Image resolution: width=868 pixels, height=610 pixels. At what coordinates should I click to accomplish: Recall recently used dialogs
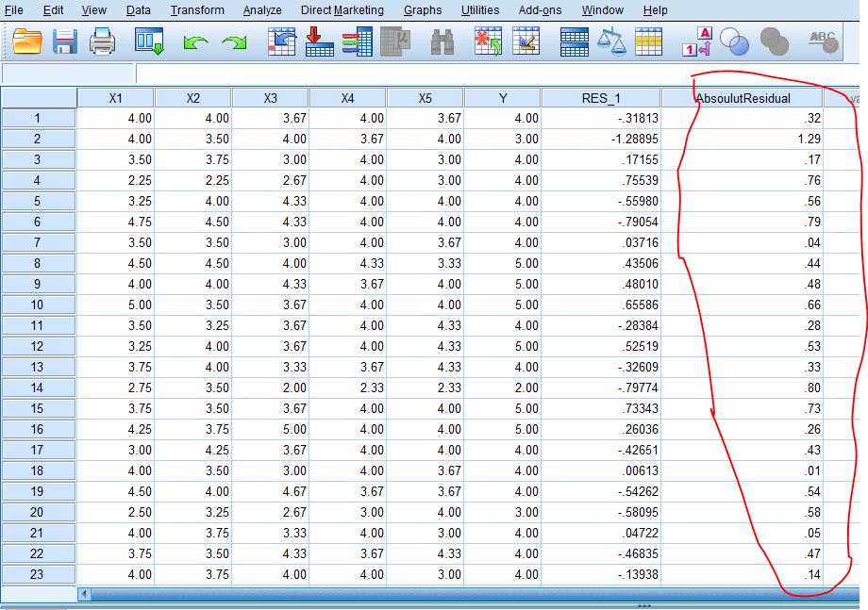pyautogui.click(x=149, y=42)
